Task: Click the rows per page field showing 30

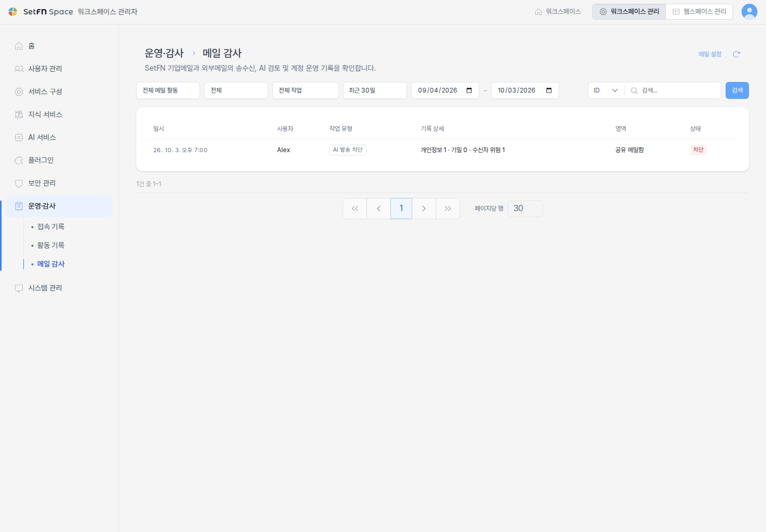Action: click(525, 209)
